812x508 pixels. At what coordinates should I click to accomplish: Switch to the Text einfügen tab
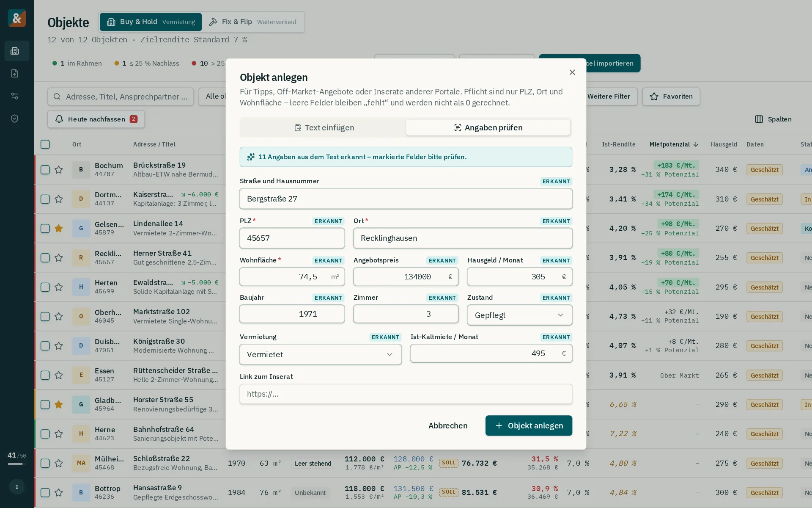[324, 128]
